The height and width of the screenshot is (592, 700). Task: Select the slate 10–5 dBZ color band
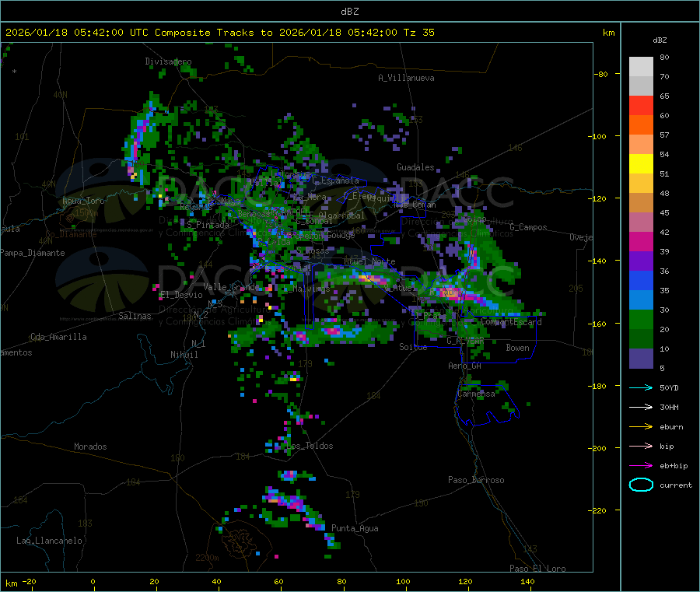point(641,359)
